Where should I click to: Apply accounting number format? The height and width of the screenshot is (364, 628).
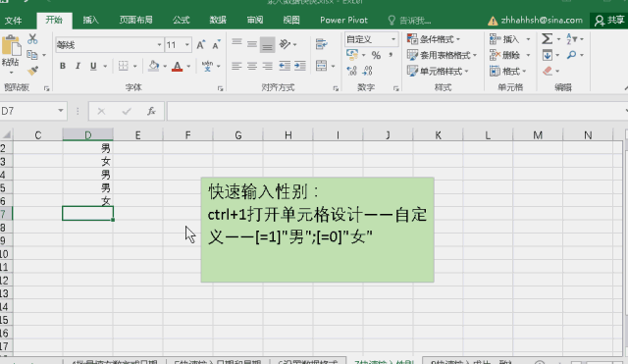(352, 55)
